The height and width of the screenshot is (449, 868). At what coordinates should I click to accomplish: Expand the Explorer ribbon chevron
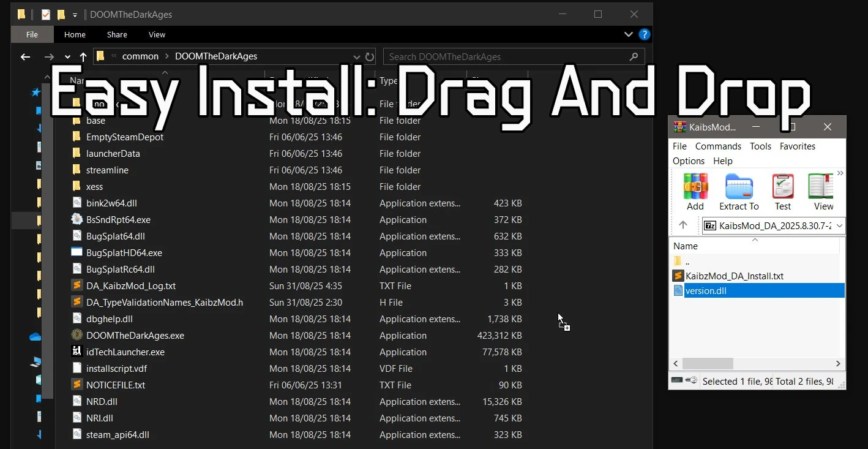click(628, 34)
